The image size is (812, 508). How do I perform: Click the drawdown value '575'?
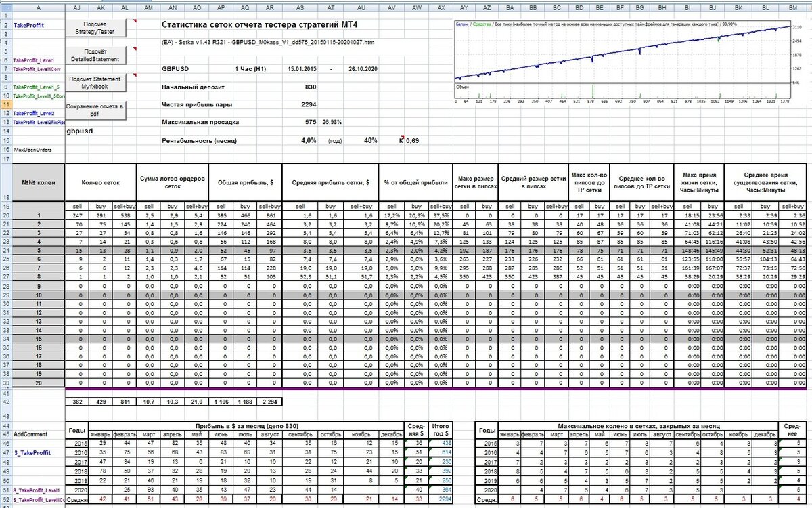(x=310, y=122)
